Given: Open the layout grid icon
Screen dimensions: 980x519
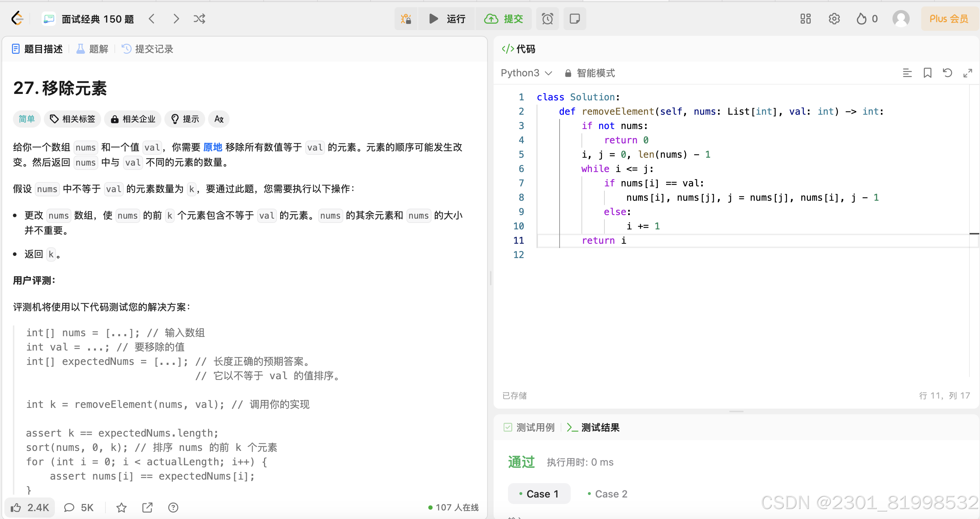Looking at the screenshot, I should 805,19.
